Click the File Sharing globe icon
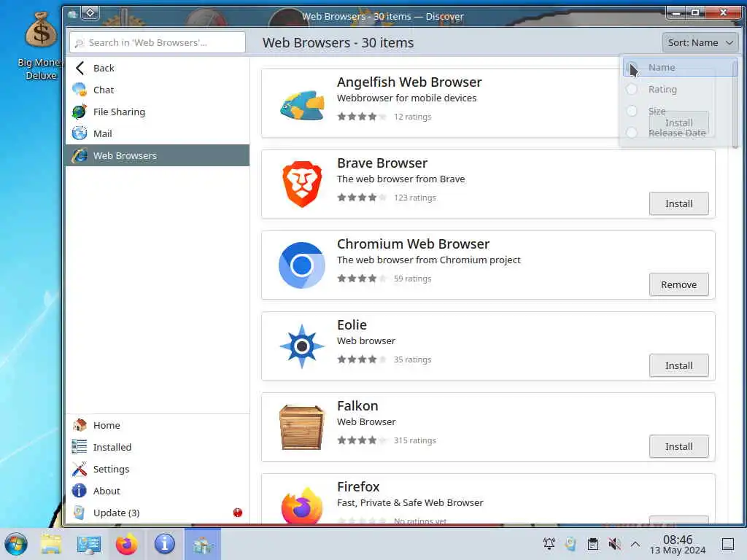747x560 pixels. [80, 112]
